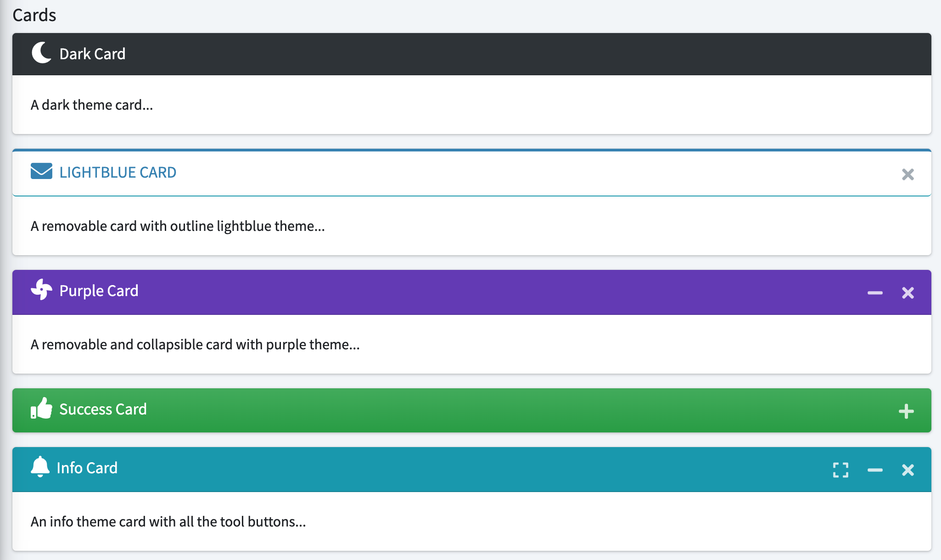Close the Purple Card
Viewport: 941px width, 560px height.
tap(907, 293)
